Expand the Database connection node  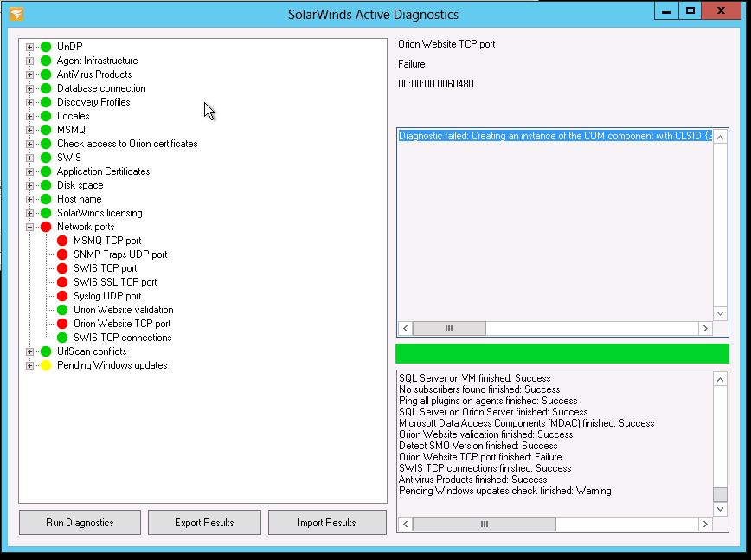(29, 88)
